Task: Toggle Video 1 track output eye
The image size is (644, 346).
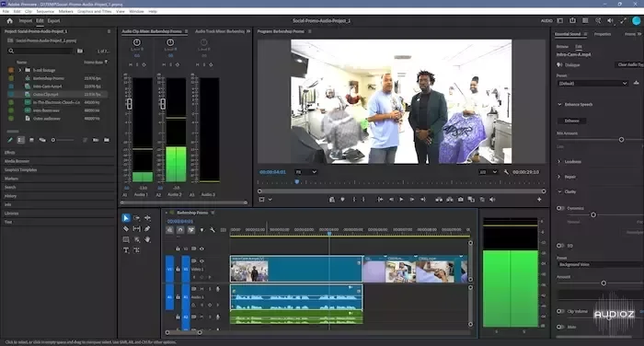Action: [x=201, y=261]
